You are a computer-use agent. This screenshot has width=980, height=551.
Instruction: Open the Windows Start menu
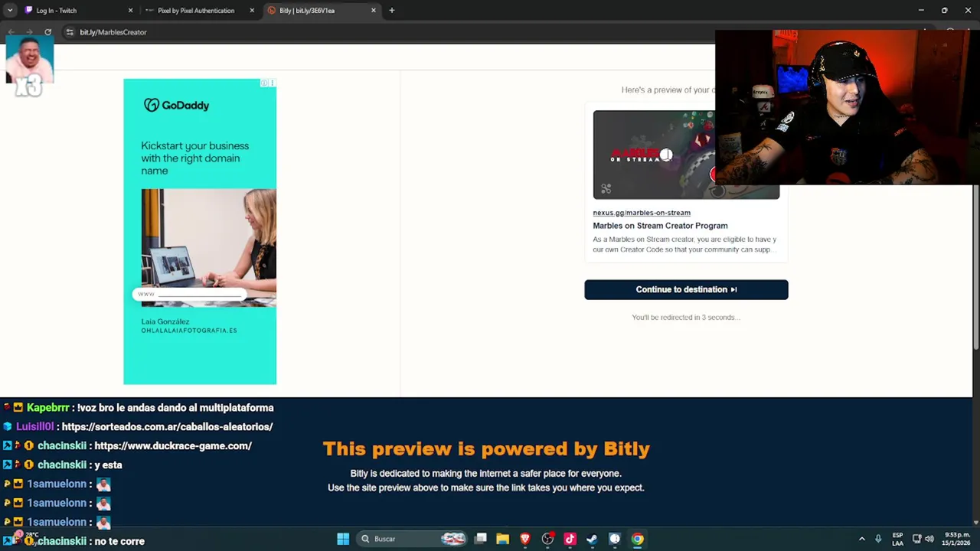343,539
